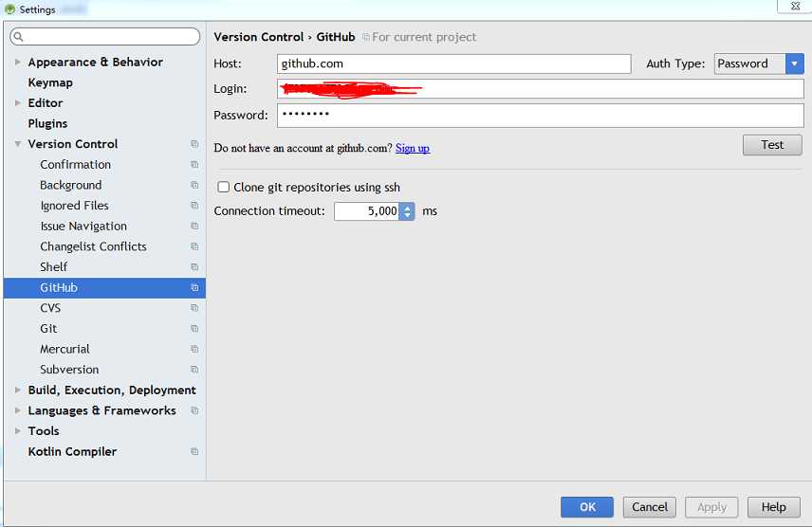Click project-level icon beside Ignored Files
This screenshot has width=812, height=527.
(194, 206)
